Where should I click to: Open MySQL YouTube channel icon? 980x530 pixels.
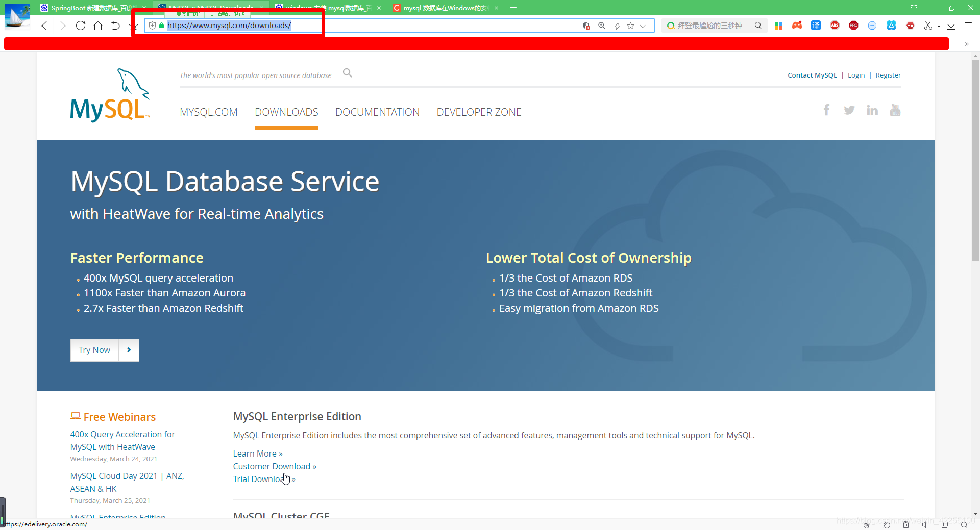click(895, 110)
